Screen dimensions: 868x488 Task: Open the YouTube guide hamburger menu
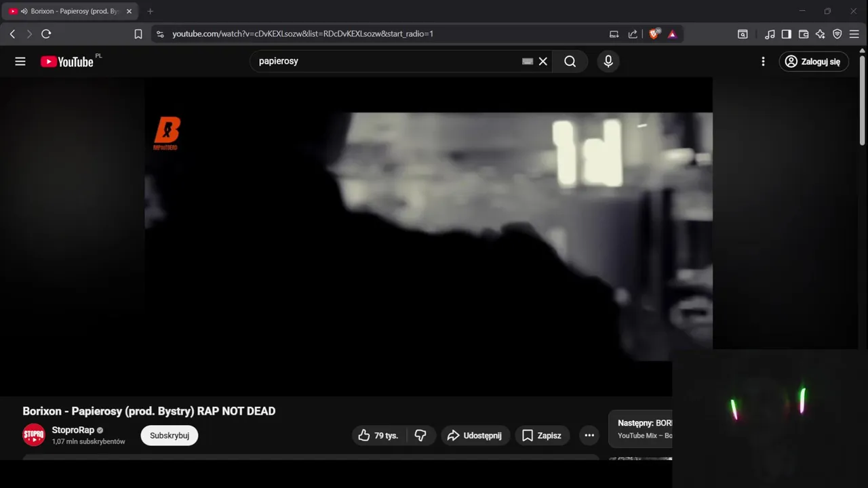click(x=20, y=61)
